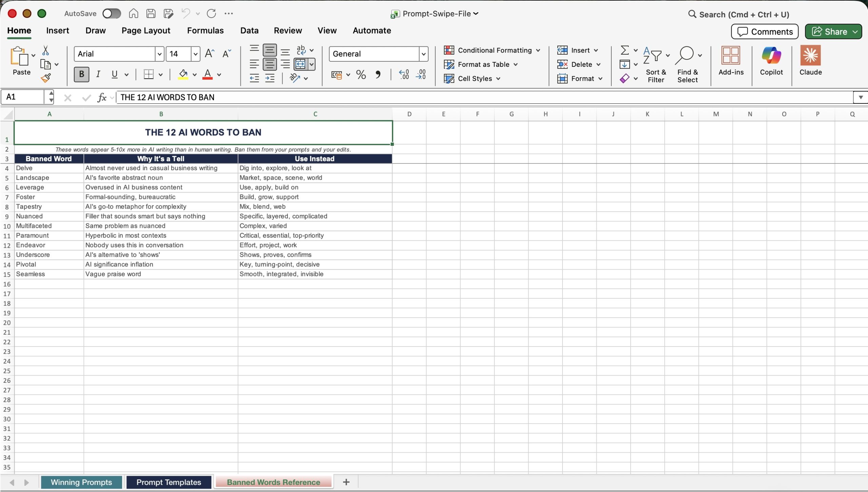The width and height of the screenshot is (868, 492).
Task: Click the Cut scissors icon
Action: [x=45, y=51]
